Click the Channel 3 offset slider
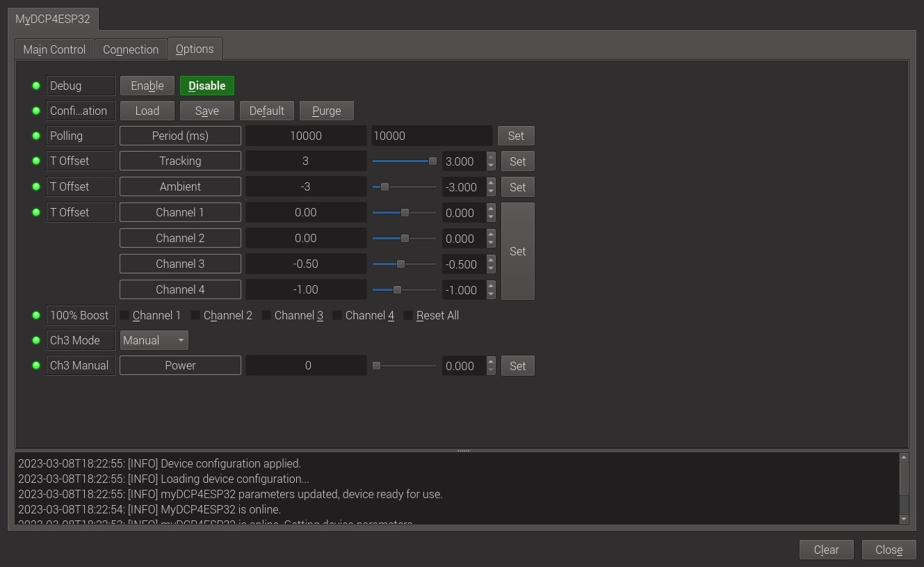The image size is (924, 567). tap(405, 264)
